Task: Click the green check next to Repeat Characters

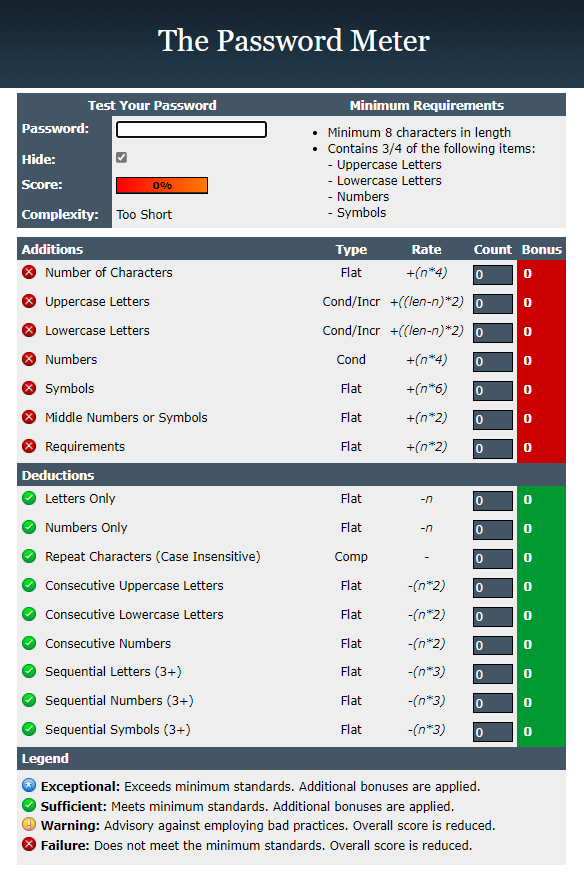Action: (x=29, y=557)
